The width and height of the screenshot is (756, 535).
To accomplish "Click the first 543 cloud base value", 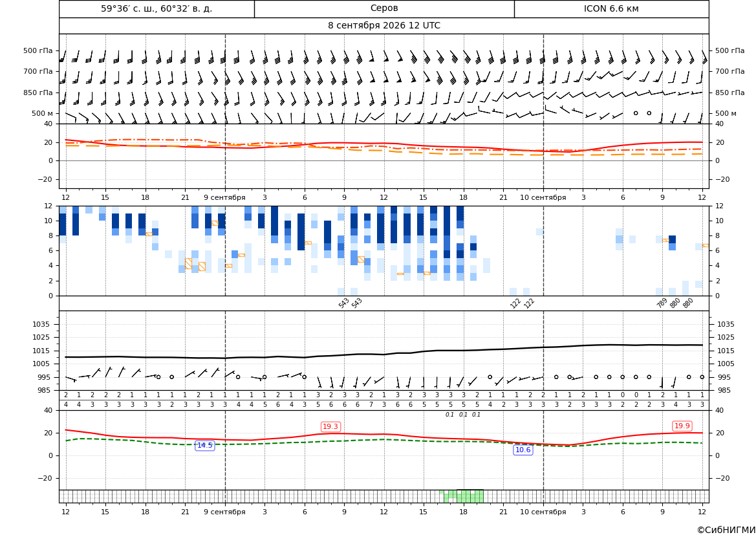I will (x=344, y=303).
